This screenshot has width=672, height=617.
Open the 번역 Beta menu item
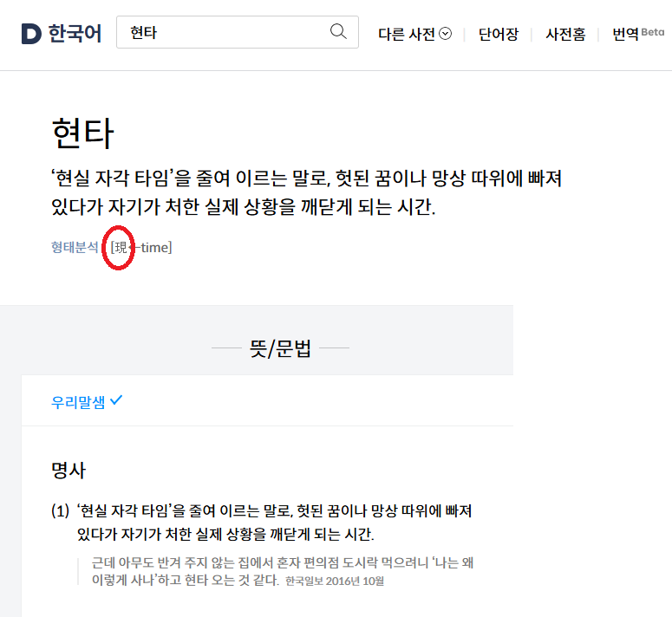tap(638, 33)
